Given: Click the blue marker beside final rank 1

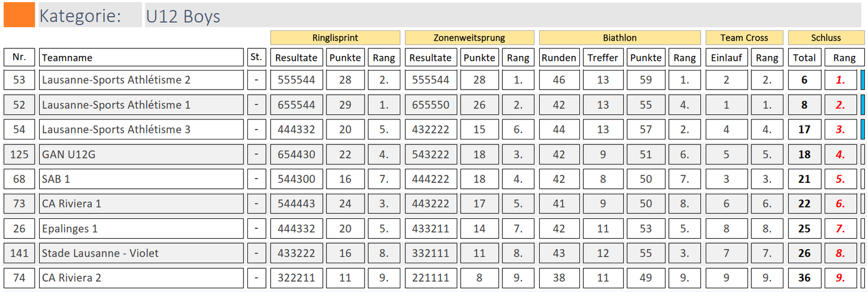Looking at the screenshot, I should [x=863, y=80].
